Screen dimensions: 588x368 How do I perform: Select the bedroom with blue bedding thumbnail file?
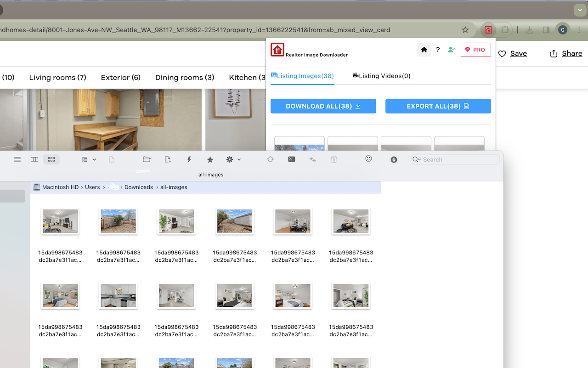click(x=60, y=295)
